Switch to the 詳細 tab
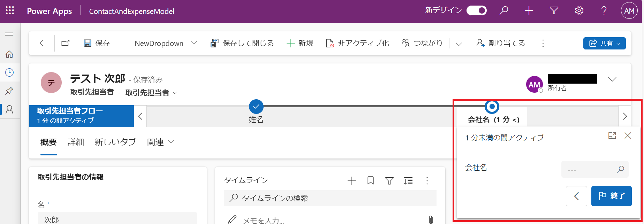Image resolution: width=644 pixels, height=224 pixels. 76,142
